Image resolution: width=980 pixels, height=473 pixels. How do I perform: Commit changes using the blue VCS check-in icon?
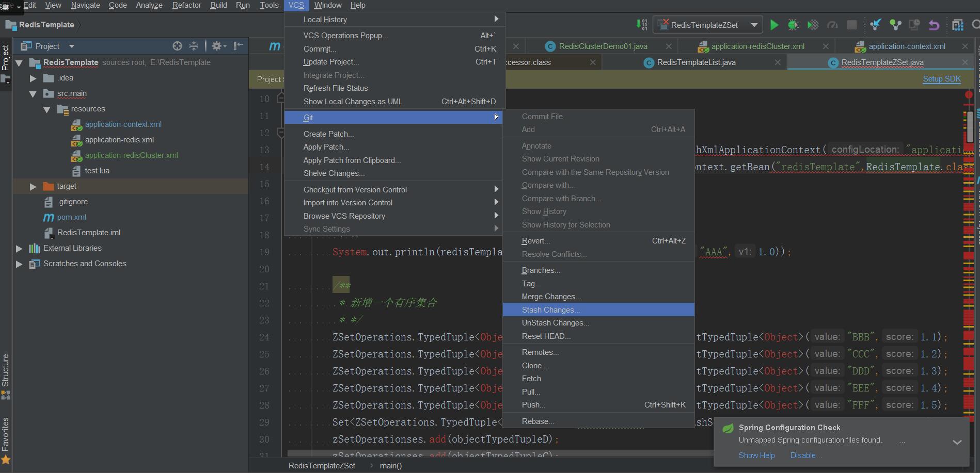point(876,24)
